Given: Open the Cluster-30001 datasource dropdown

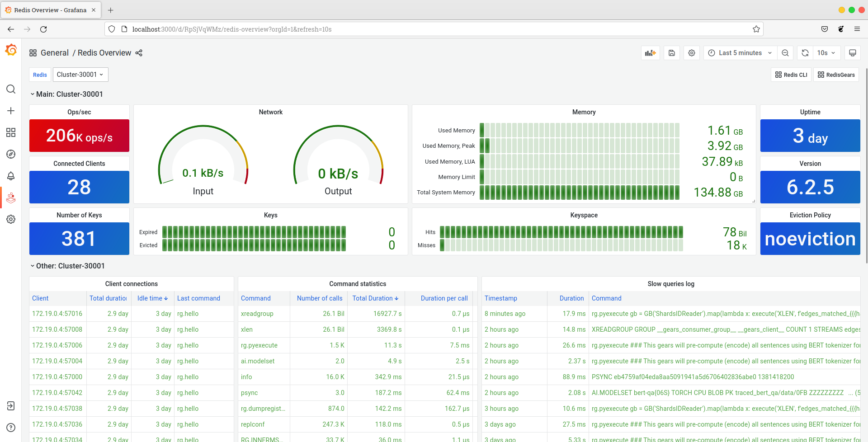Looking at the screenshot, I should pos(80,75).
